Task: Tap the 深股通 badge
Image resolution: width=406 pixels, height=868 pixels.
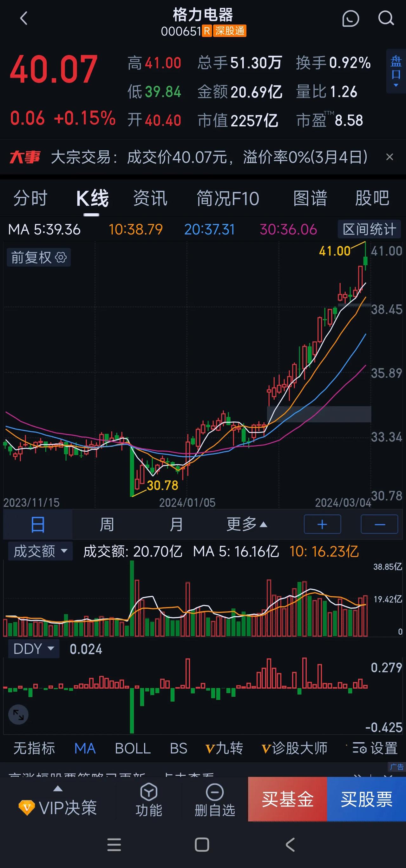Action: pos(230,31)
